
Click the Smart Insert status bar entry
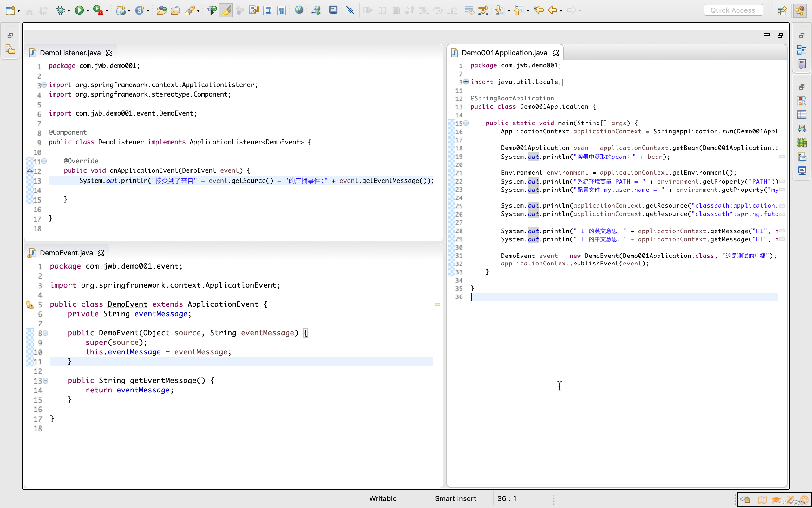[x=455, y=498]
